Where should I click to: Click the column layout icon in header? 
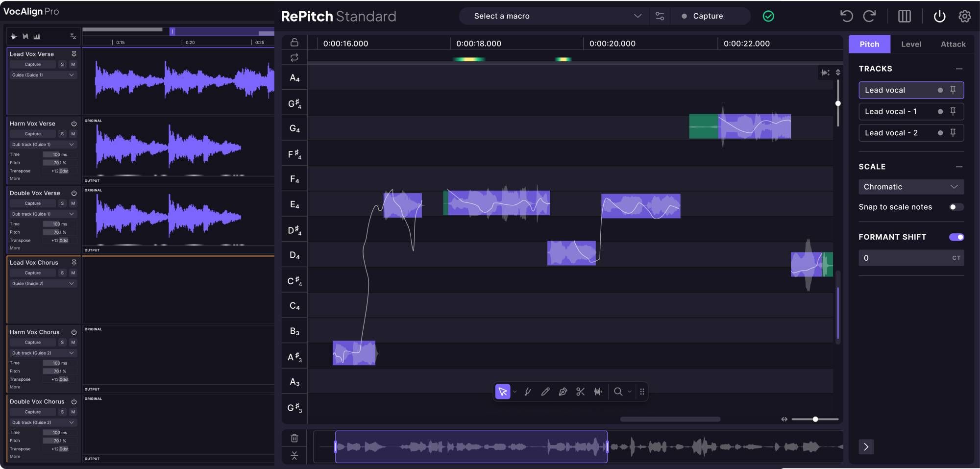(x=905, y=16)
